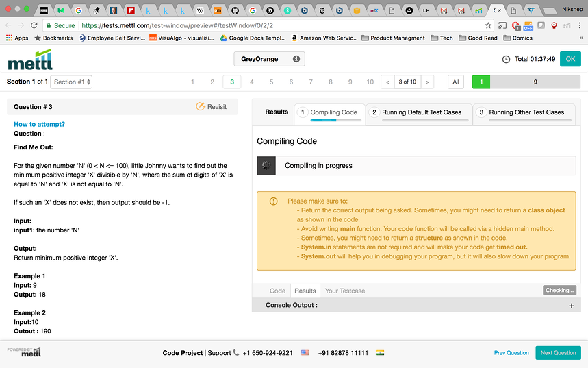This screenshot has width=588, height=368.
Task: Click the green attempted count bar
Action: (x=481, y=82)
